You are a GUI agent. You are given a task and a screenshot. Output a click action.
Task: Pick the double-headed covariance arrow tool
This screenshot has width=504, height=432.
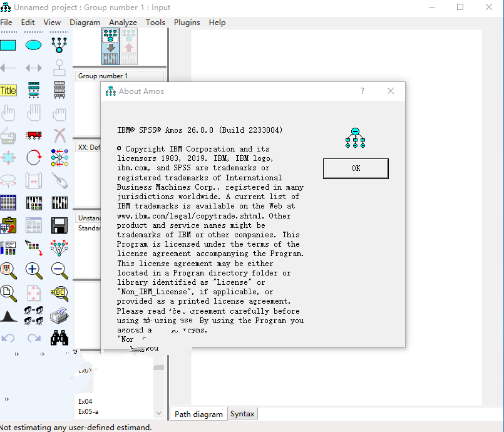pos(33,68)
